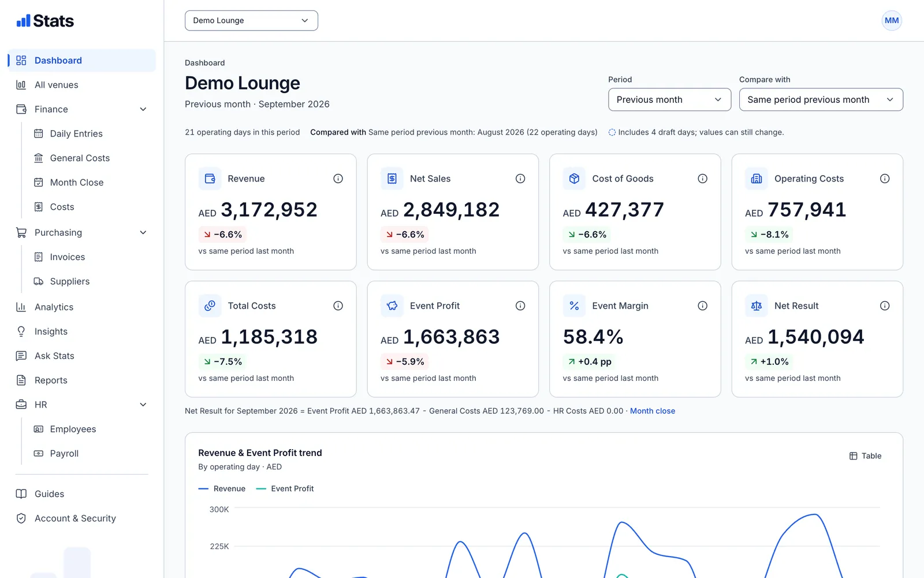Viewport: 924px width, 578px height.
Task: Click the Cost of Goods info icon
Action: (x=703, y=179)
